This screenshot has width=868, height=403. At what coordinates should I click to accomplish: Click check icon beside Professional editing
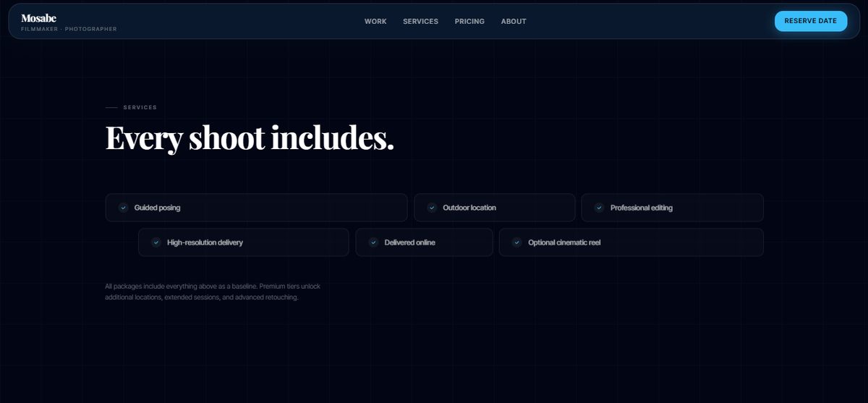point(599,208)
